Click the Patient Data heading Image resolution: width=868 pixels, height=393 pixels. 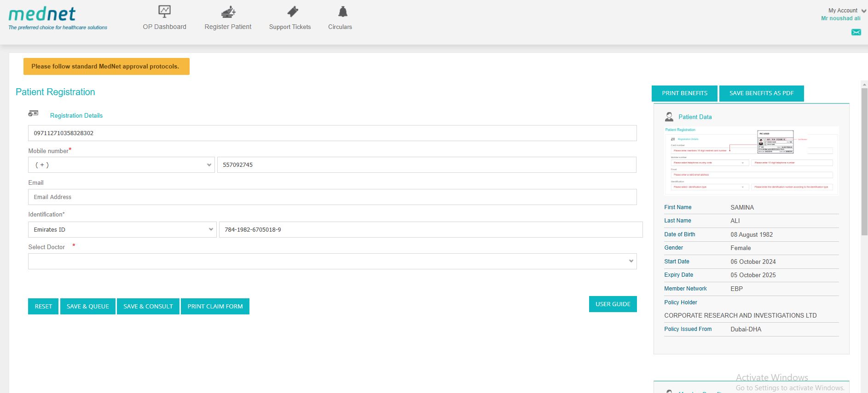click(x=695, y=117)
